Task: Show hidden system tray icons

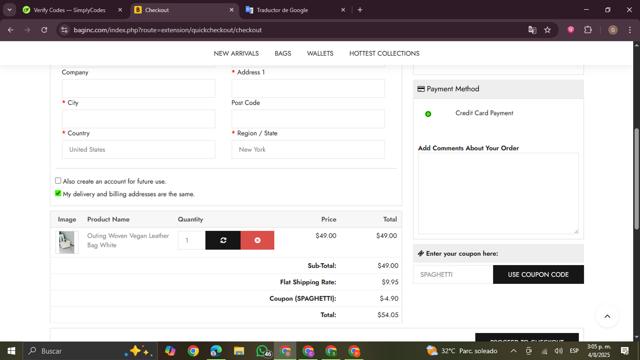Action: [513, 351]
